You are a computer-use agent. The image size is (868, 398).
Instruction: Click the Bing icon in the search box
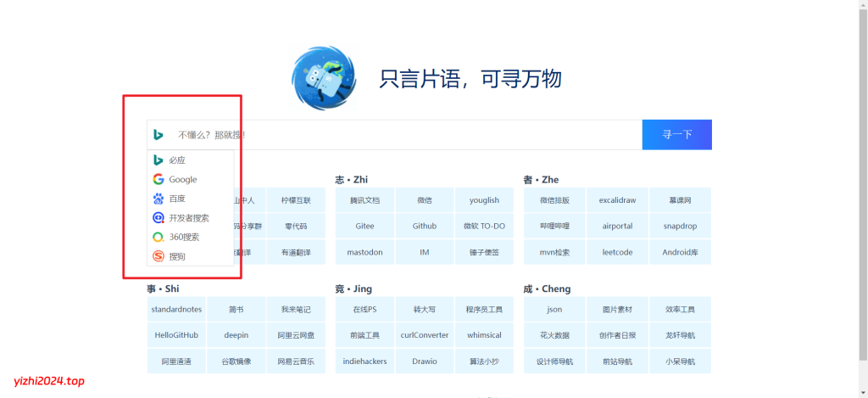pos(159,134)
